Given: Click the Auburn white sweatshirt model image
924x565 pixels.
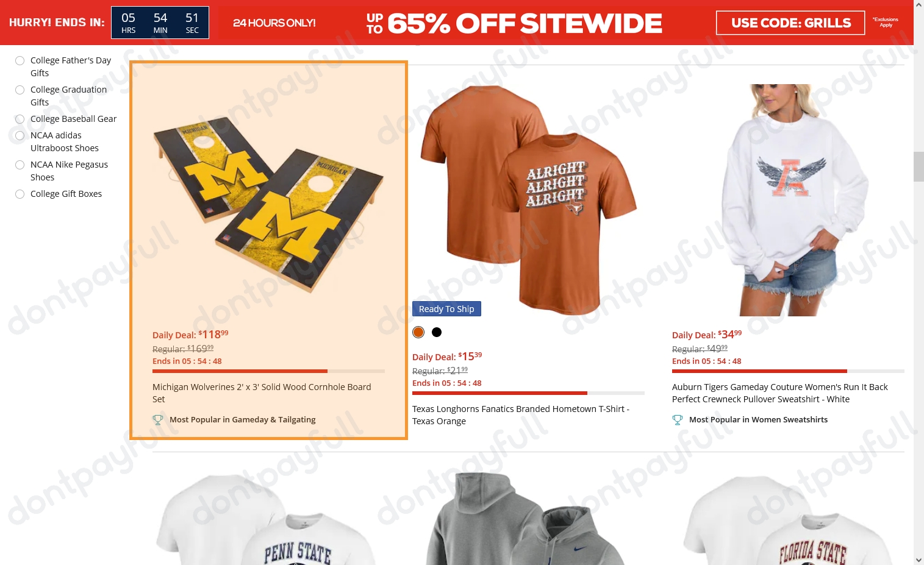Looking at the screenshot, I should 788,200.
